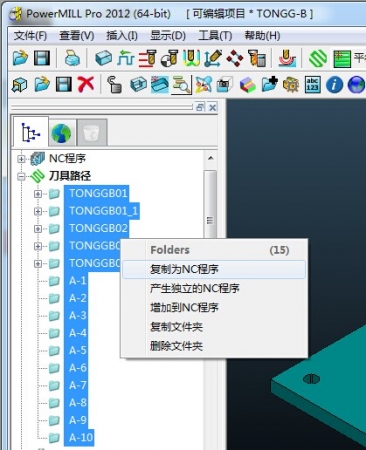Click the red X delete icon

[x=86, y=84]
